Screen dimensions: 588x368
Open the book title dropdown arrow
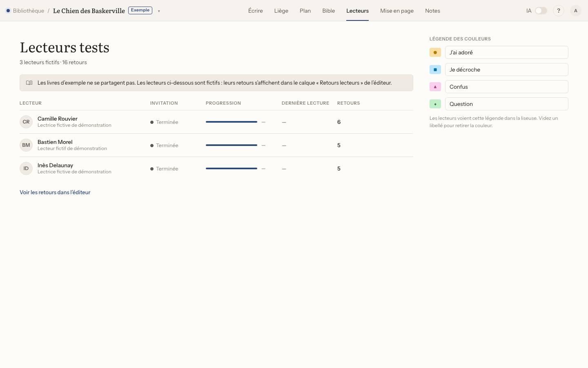159,11
